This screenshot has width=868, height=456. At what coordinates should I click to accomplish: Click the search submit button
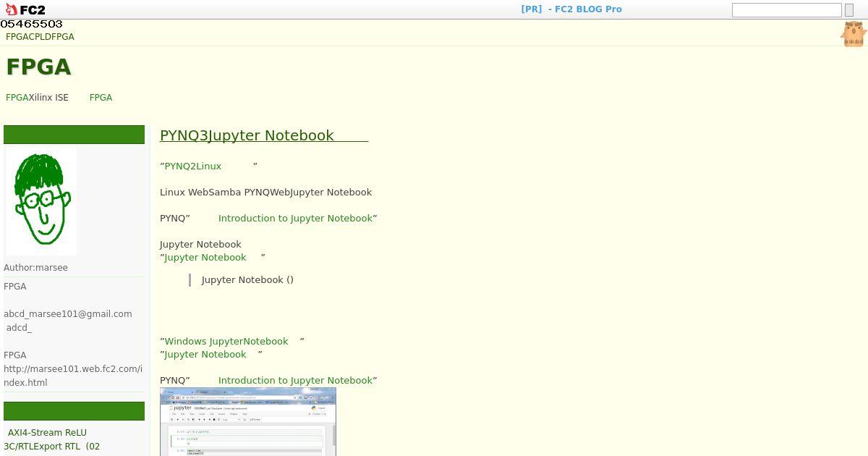[849, 10]
